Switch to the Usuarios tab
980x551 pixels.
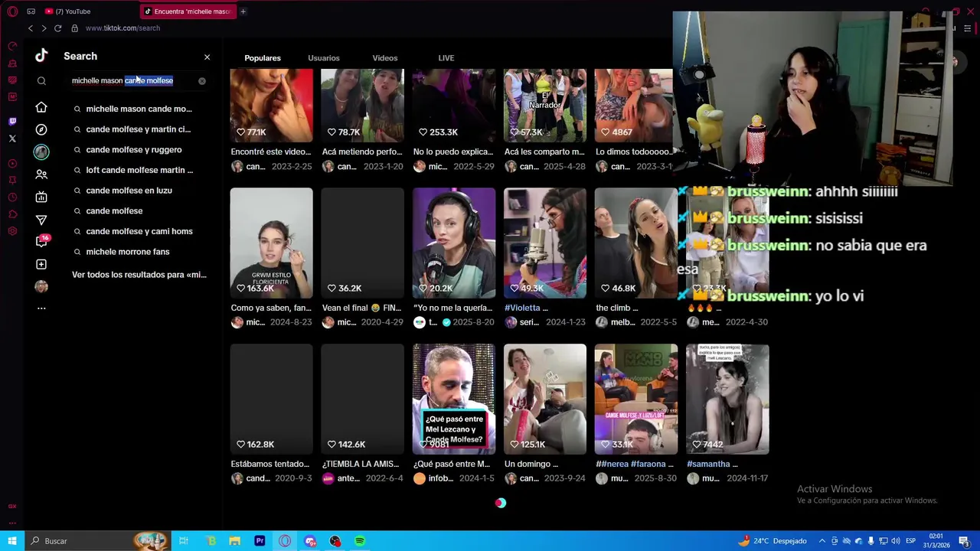(324, 58)
